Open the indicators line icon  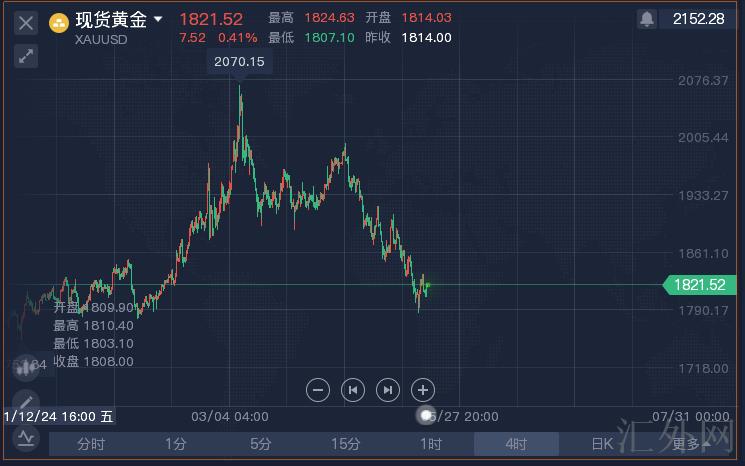pyautogui.click(x=24, y=438)
